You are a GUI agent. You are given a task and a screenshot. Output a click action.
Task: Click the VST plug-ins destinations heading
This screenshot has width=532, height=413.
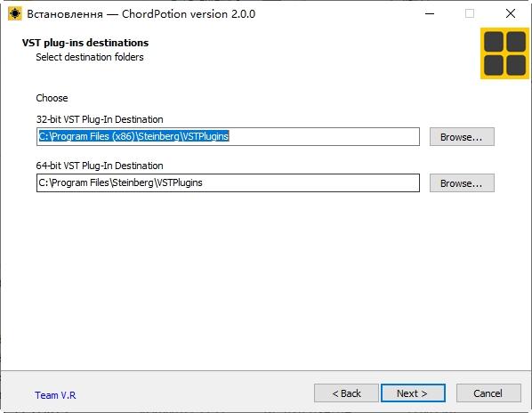[85, 43]
